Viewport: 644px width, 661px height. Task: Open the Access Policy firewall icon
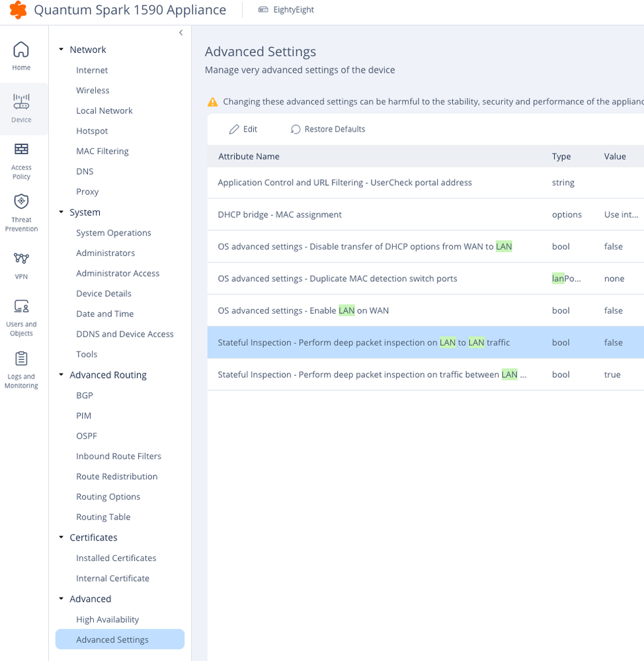[21, 150]
